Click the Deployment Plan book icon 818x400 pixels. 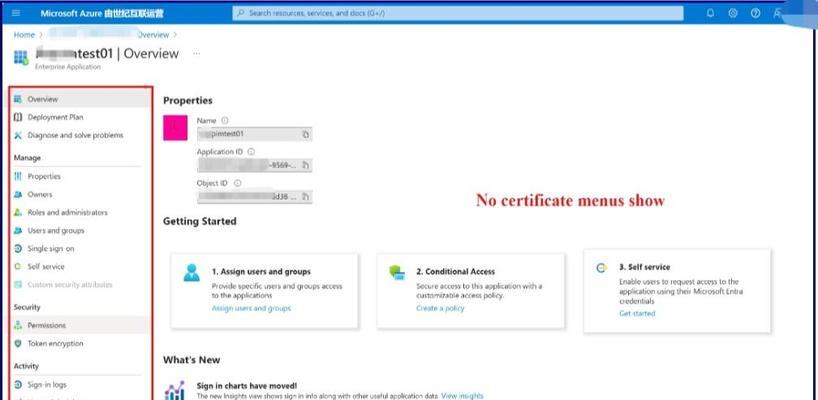click(x=18, y=117)
